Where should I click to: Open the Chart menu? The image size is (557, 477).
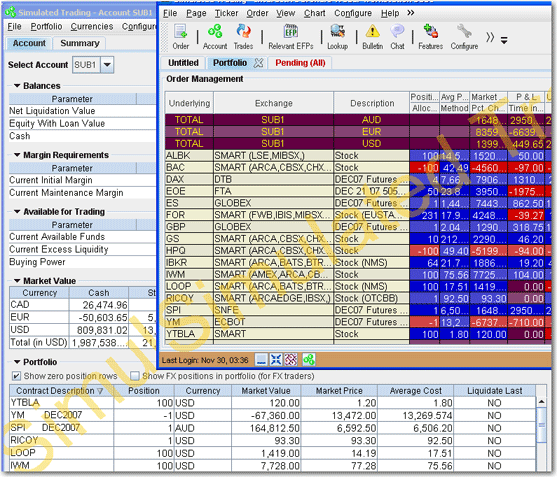[x=314, y=13]
